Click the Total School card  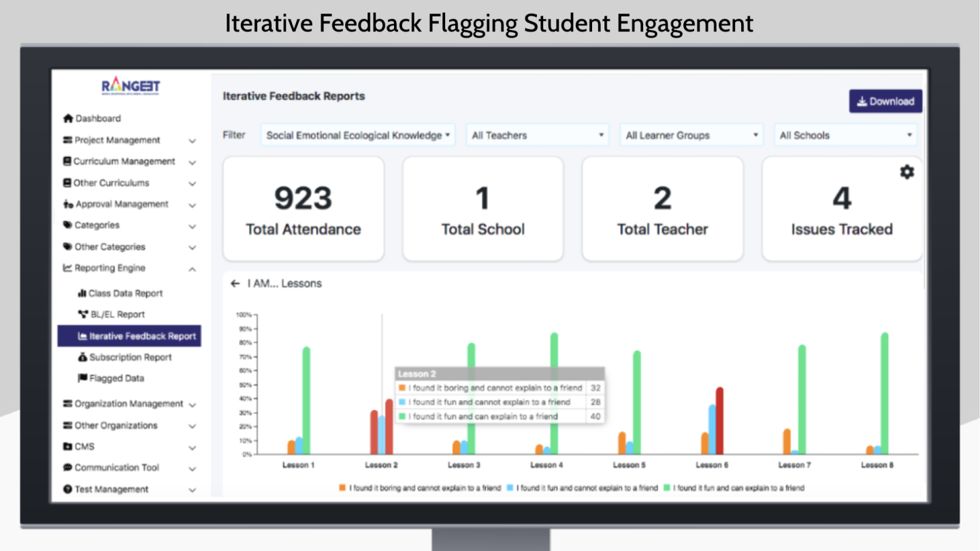click(483, 209)
